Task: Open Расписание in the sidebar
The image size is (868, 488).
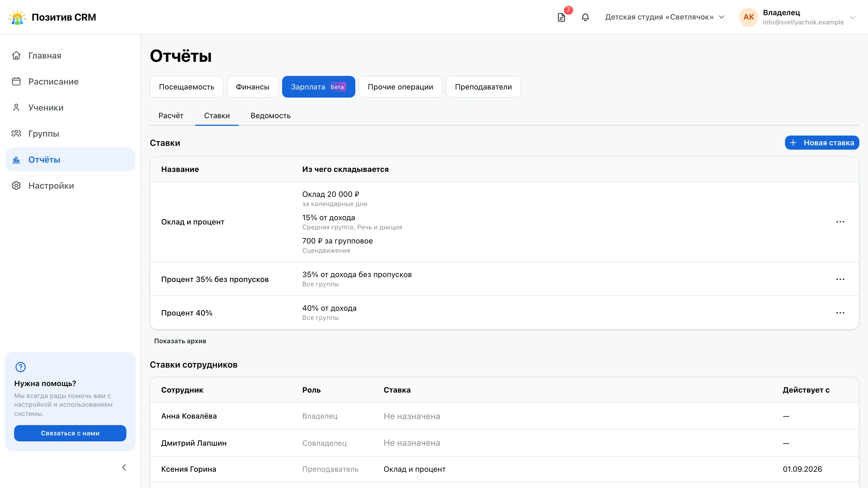Action: pyautogui.click(x=70, y=82)
